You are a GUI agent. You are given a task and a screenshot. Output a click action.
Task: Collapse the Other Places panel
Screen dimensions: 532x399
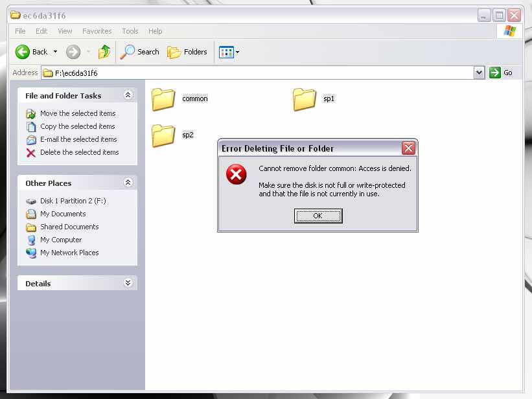tap(128, 183)
